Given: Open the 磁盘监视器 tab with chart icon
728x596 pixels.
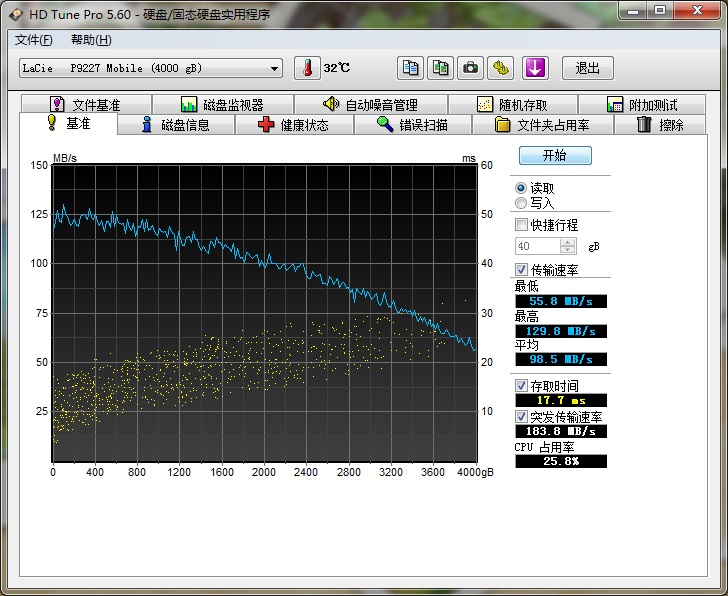Looking at the screenshot, I should 222,105.
